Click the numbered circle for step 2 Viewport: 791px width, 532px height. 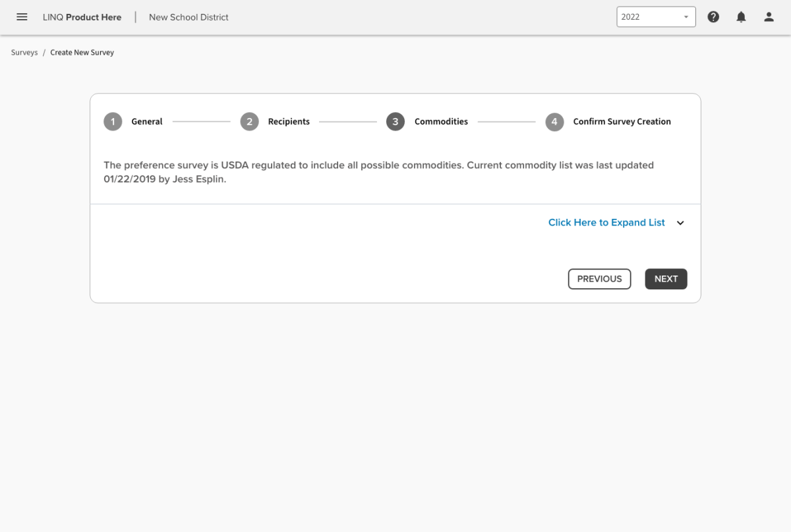[x=249, y=122]
